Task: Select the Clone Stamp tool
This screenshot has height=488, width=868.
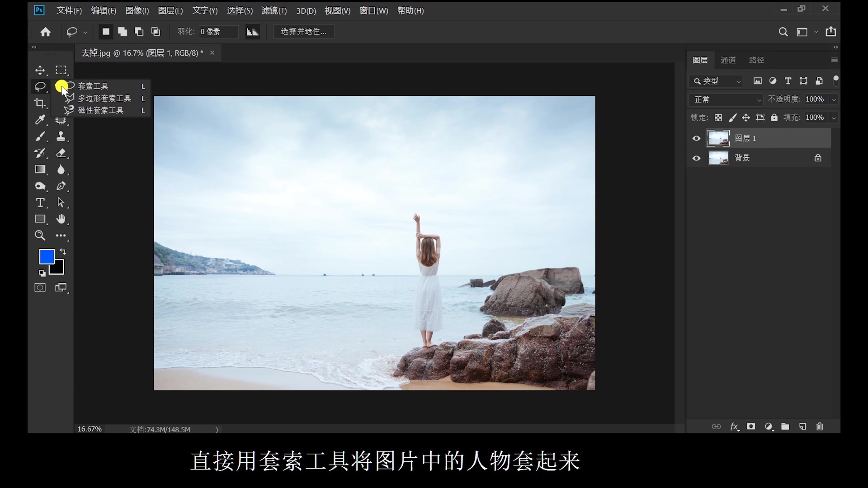Action: (x=62, y=136)
